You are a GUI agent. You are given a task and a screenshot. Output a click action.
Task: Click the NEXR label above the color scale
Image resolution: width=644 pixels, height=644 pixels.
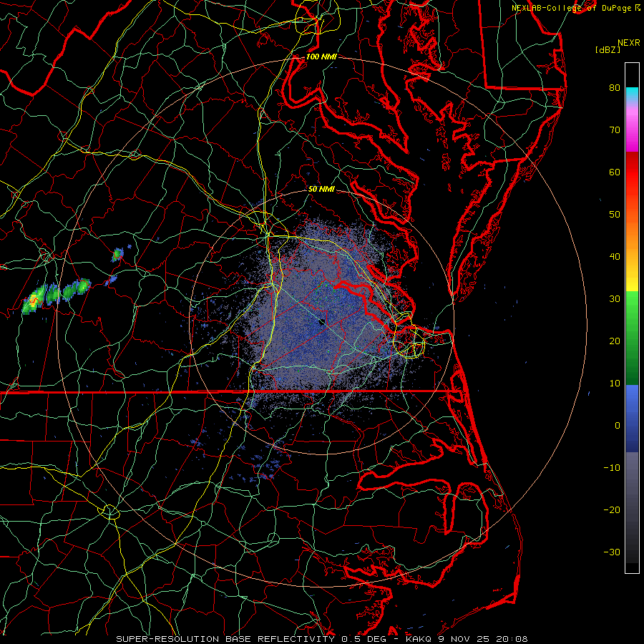click(x=629, y=43)
